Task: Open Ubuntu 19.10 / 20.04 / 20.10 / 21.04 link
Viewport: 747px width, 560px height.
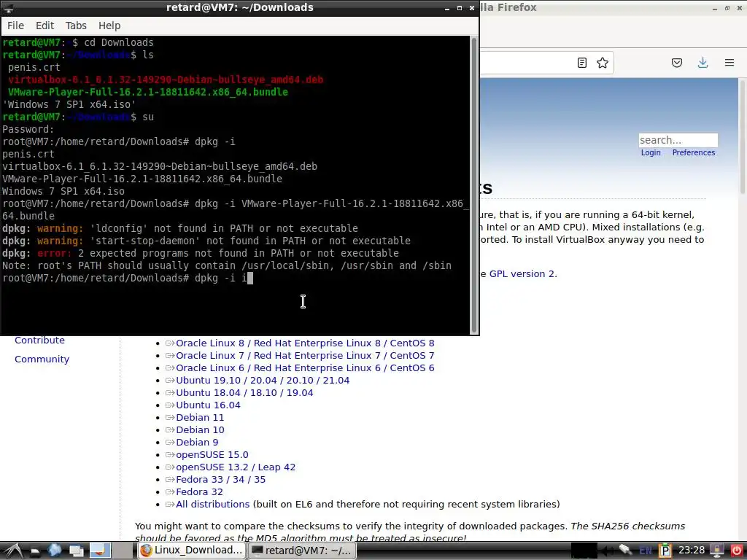Action: (263, 380)
